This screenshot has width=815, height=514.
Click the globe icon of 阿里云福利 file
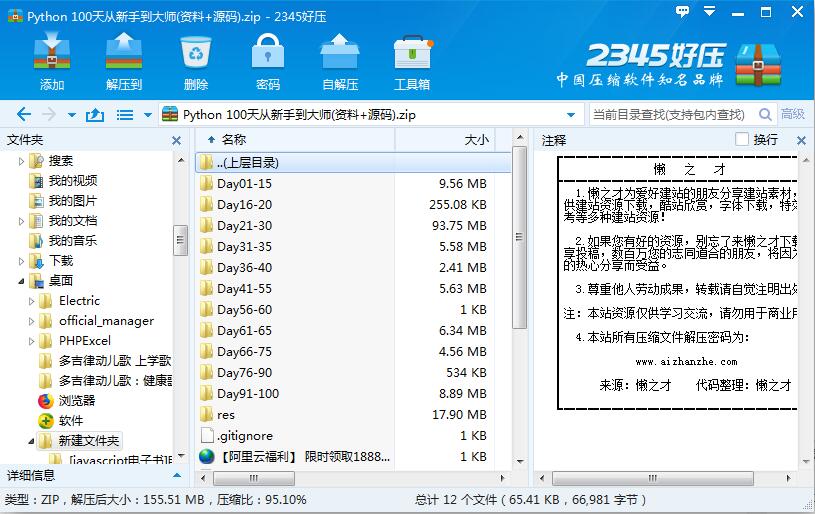click(x=207, y=456)
